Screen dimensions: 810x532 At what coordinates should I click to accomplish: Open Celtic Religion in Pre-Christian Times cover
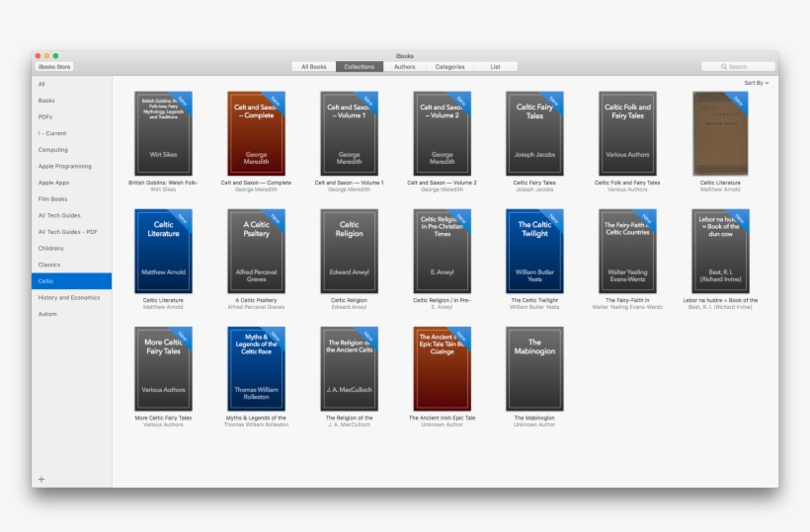coord(443,252)
